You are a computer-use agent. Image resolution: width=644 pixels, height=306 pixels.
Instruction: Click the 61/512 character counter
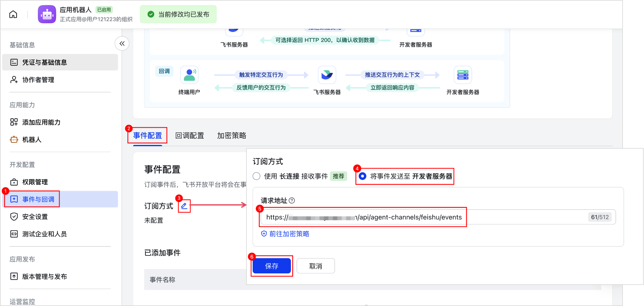[x=600, y=217]
